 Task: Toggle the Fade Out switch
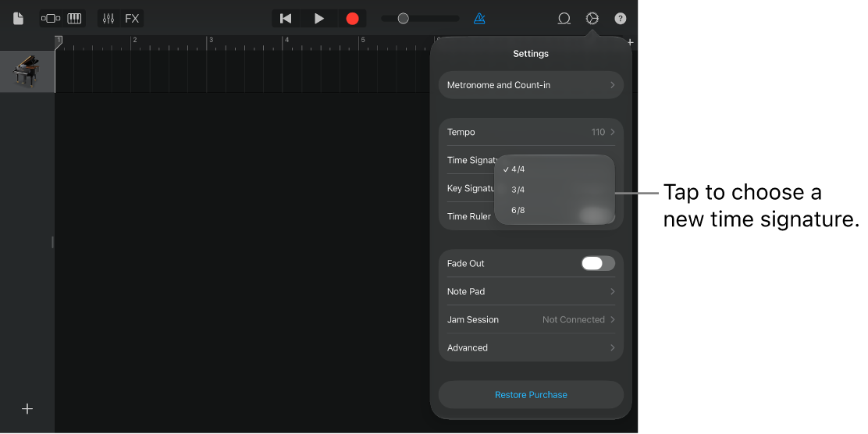point(598,264)
